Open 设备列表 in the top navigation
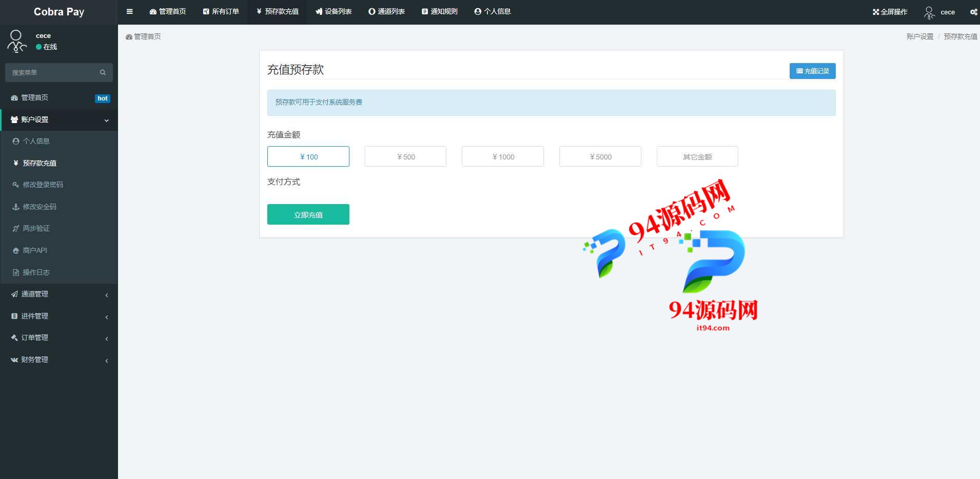The width and height of the screenshot is (980, 479). pos(334,12)
